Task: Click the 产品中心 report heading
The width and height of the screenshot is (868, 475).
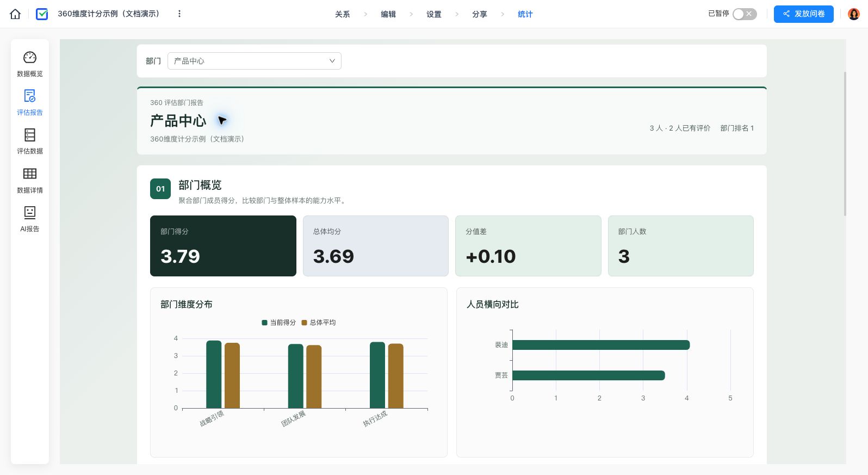Action: click(x=178, y=121)
